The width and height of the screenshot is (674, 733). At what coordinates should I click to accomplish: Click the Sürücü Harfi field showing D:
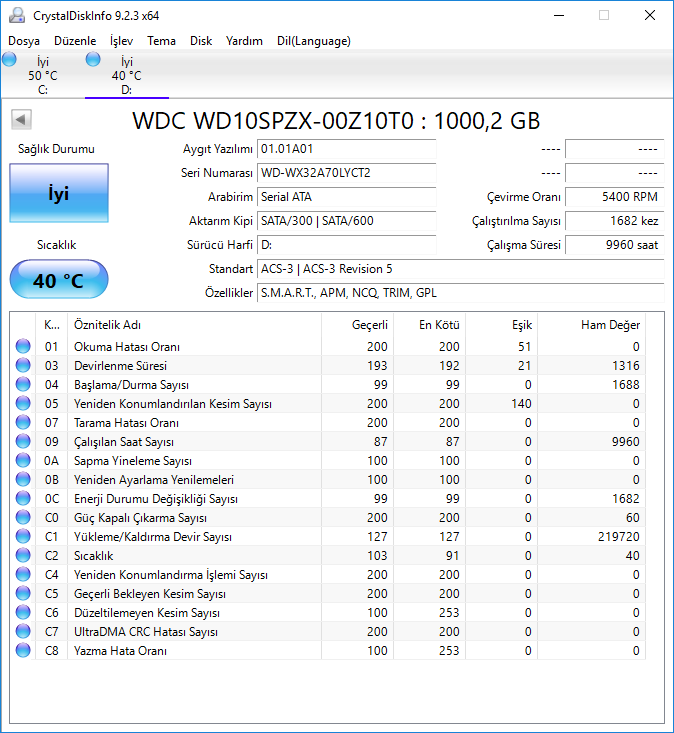tap(346, 245)
